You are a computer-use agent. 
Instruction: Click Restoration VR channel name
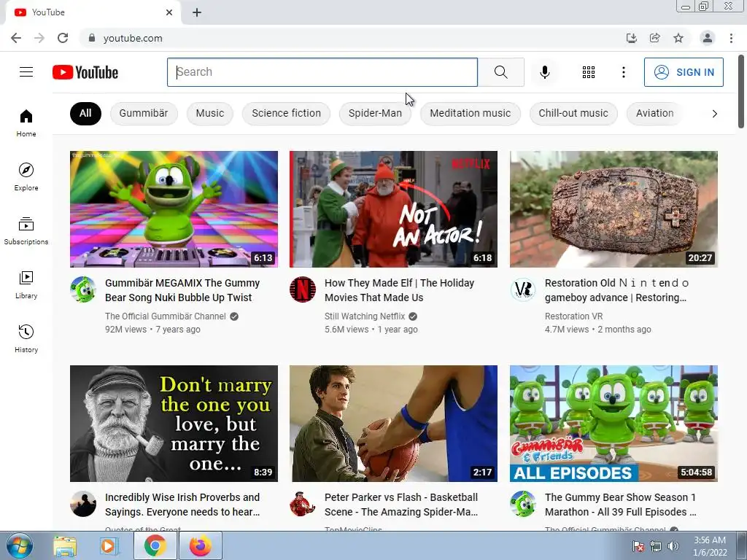pos(573,316)
